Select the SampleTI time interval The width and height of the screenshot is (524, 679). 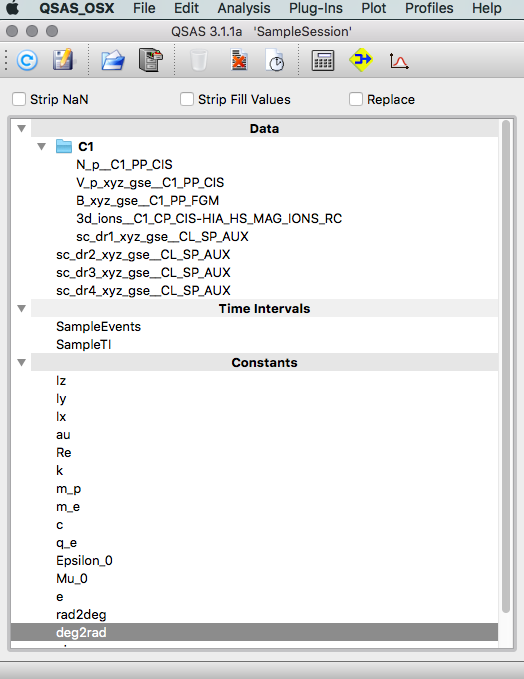(x=84, y=345)
